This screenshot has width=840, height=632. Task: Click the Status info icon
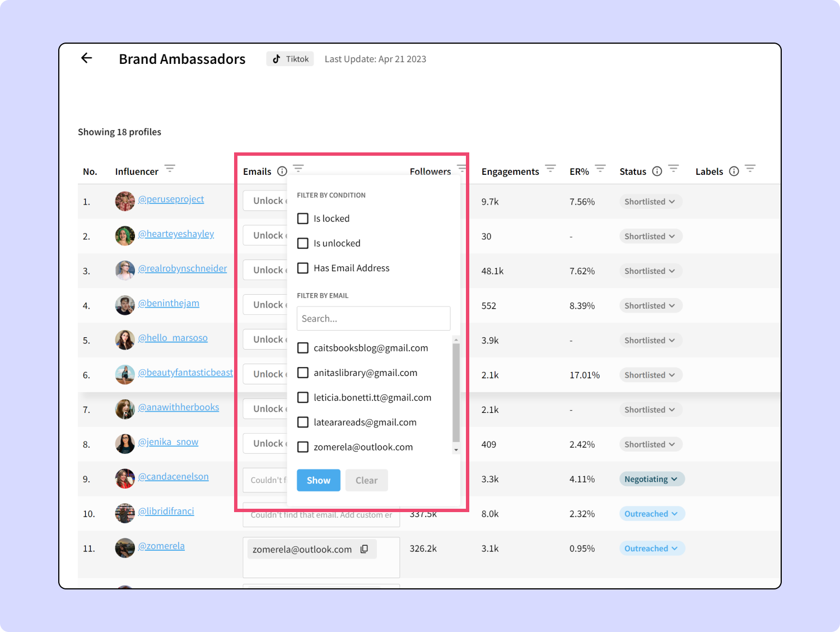point(656,171)
